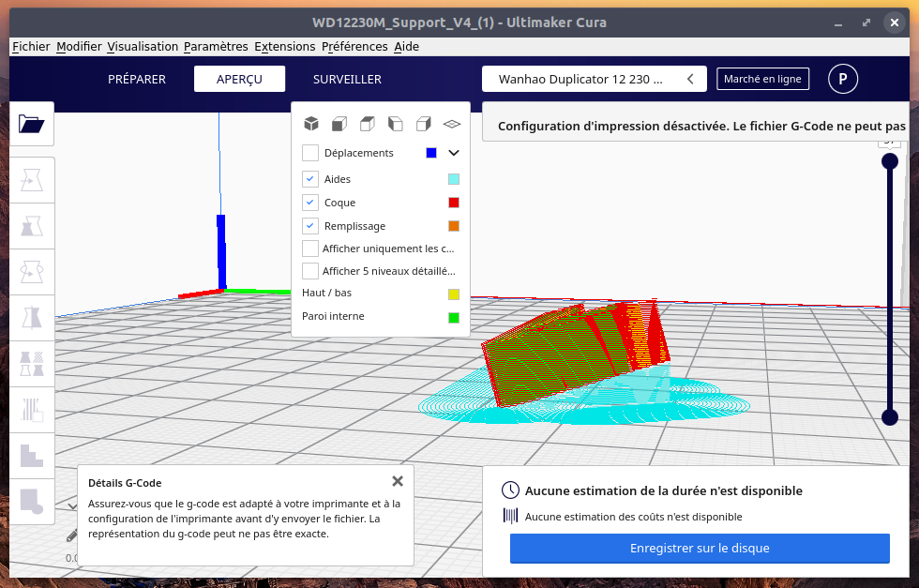Switch to the SURVEILLER stage
Screen dimensions: 919x588
click(347, 79)
